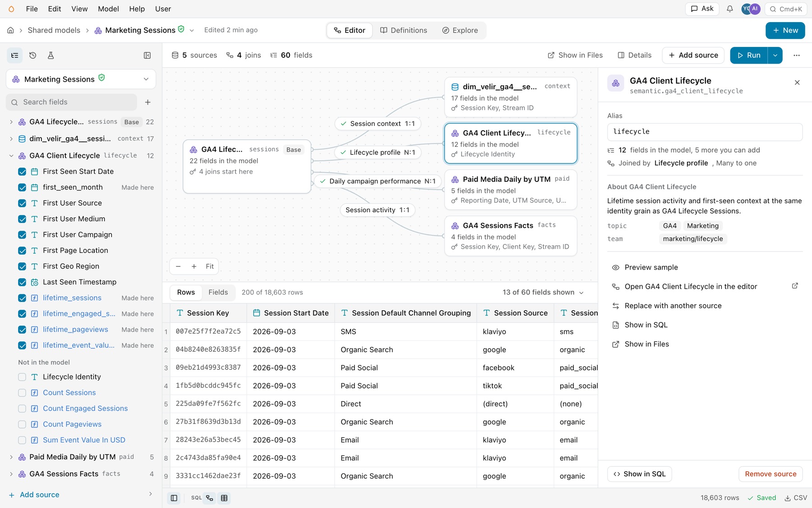
Task: Add a field with plus beside search
Action: coord(148,102)
